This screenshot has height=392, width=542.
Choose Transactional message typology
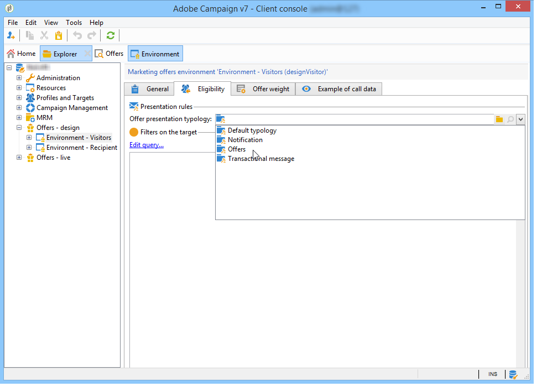pos(261,159)
